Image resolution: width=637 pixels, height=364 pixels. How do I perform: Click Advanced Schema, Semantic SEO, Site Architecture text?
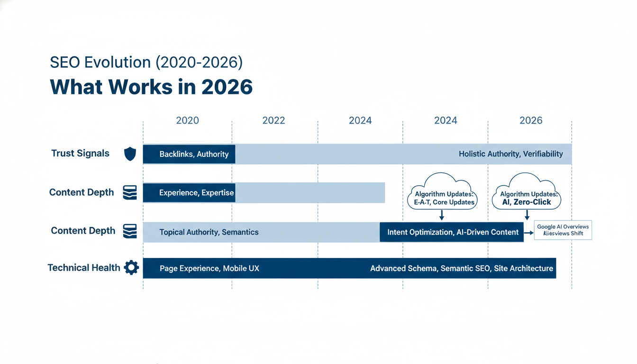pyautogui.click(x=462, y=269)
